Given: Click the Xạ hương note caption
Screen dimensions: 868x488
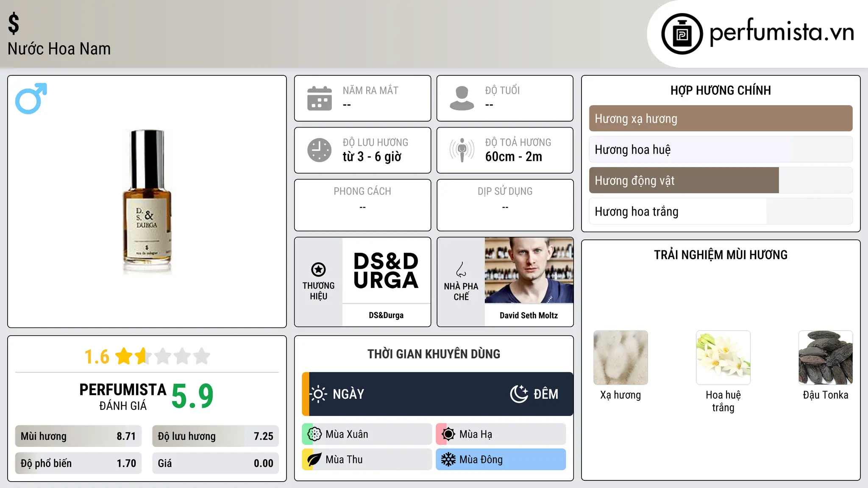Looking at the screenshot, I should pos(620,395).
